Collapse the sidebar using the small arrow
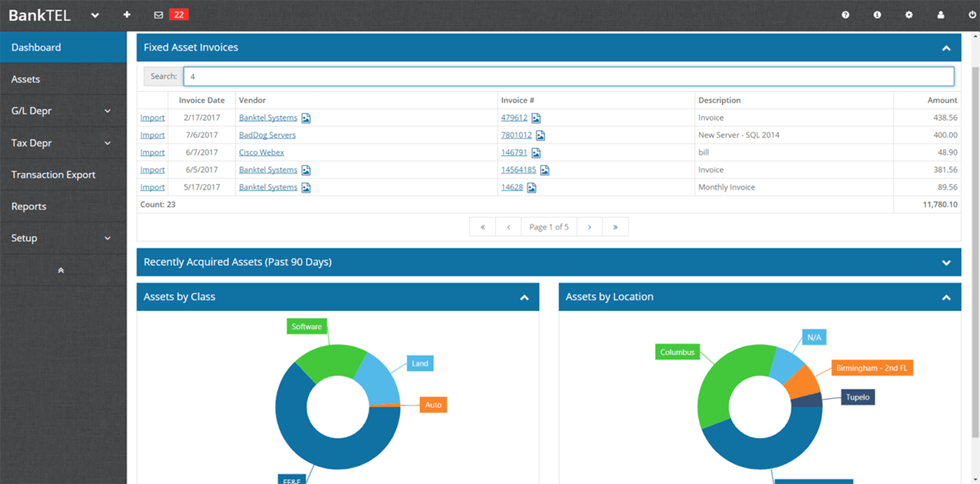Screen dimensions: 980x484 point(61,270)
